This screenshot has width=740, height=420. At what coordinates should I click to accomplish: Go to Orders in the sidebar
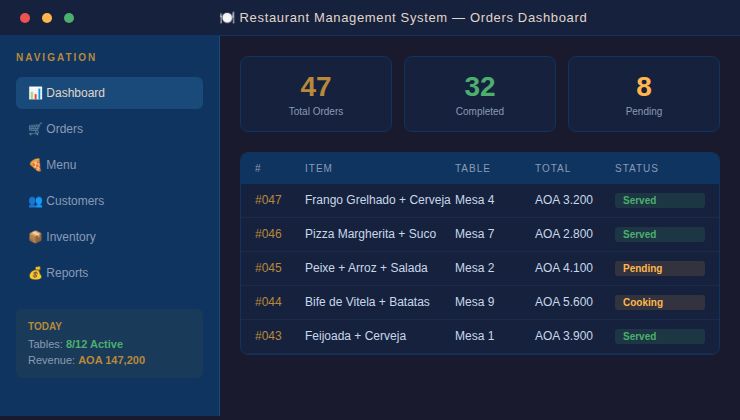point(109,129)
